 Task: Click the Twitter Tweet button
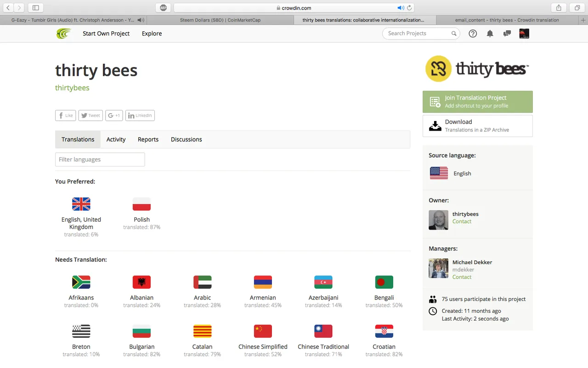90,115
